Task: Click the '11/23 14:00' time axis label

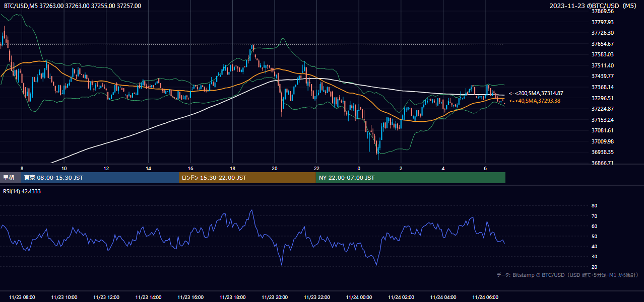Action: [x=148, y=297]
